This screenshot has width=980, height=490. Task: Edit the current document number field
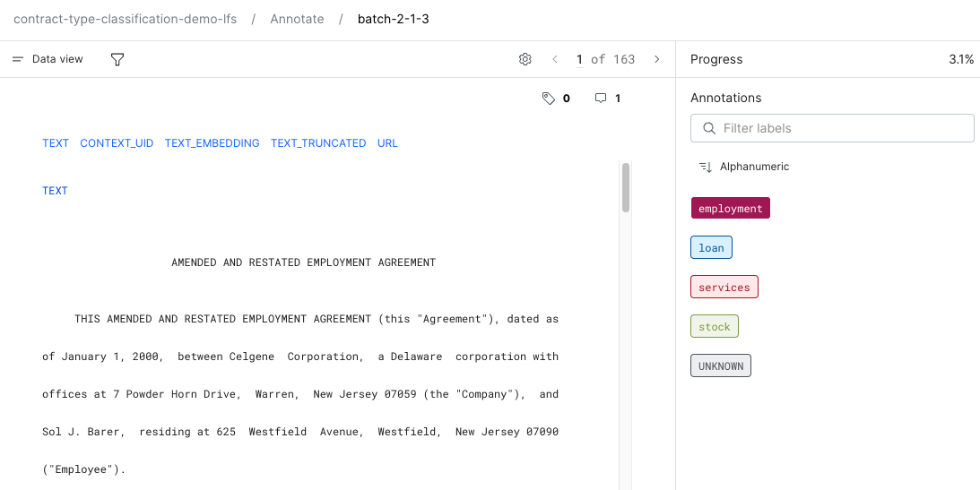point(579,60)
